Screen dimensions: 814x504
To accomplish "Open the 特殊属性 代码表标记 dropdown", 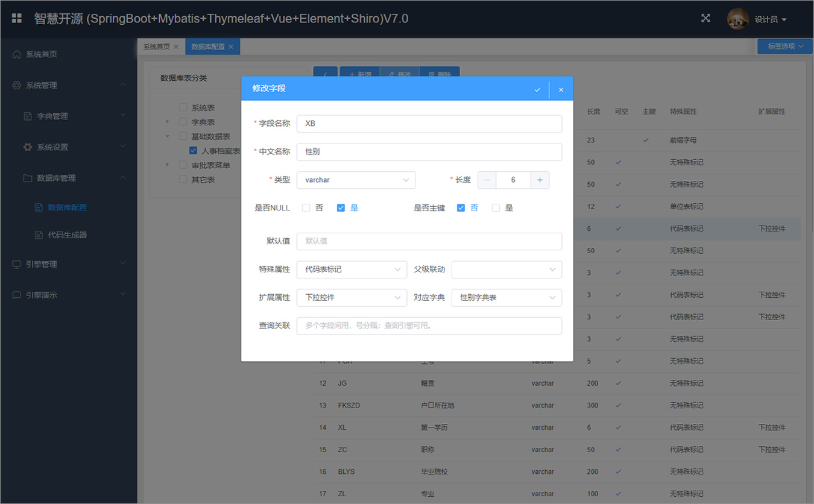I will click(x=352, y=269).
